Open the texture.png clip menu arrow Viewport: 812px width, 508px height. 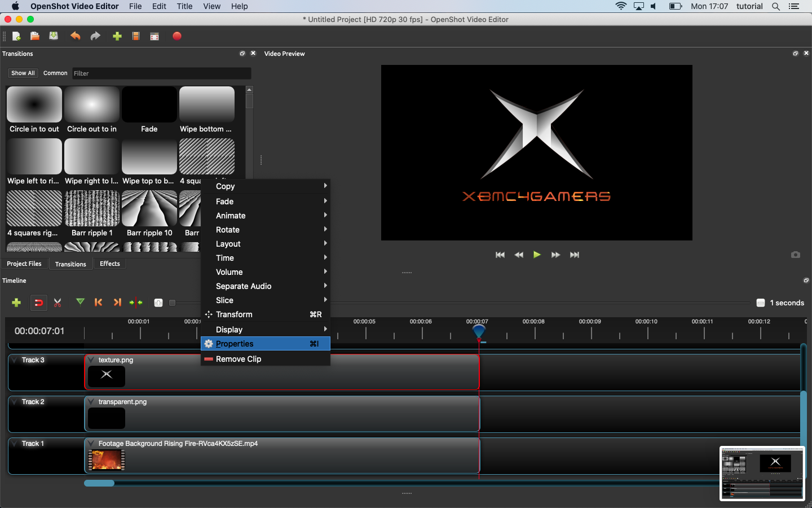pyautogui.click(x=91, y=360)
